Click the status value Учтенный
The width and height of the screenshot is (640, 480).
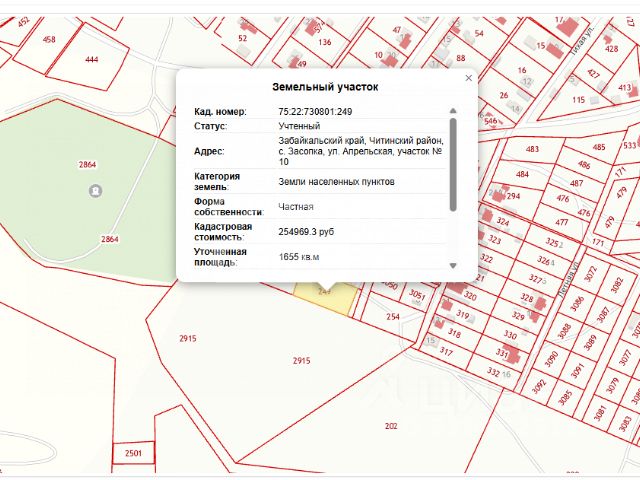299,126
